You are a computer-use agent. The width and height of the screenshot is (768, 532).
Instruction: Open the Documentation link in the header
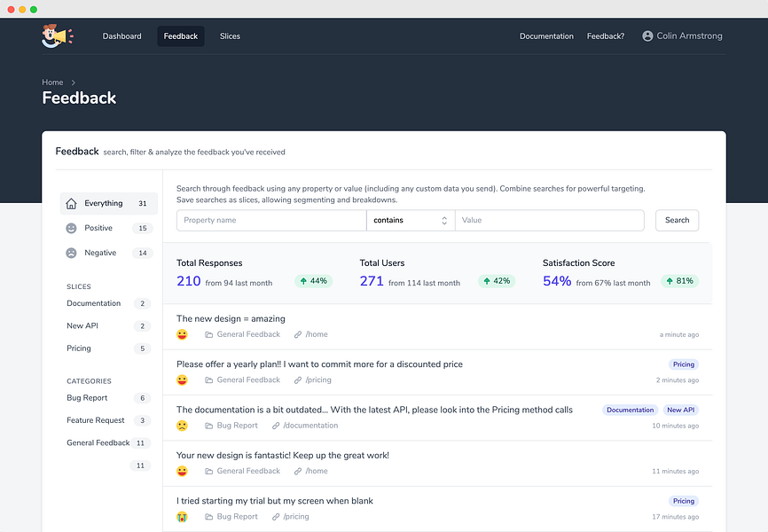click(546, 36)
